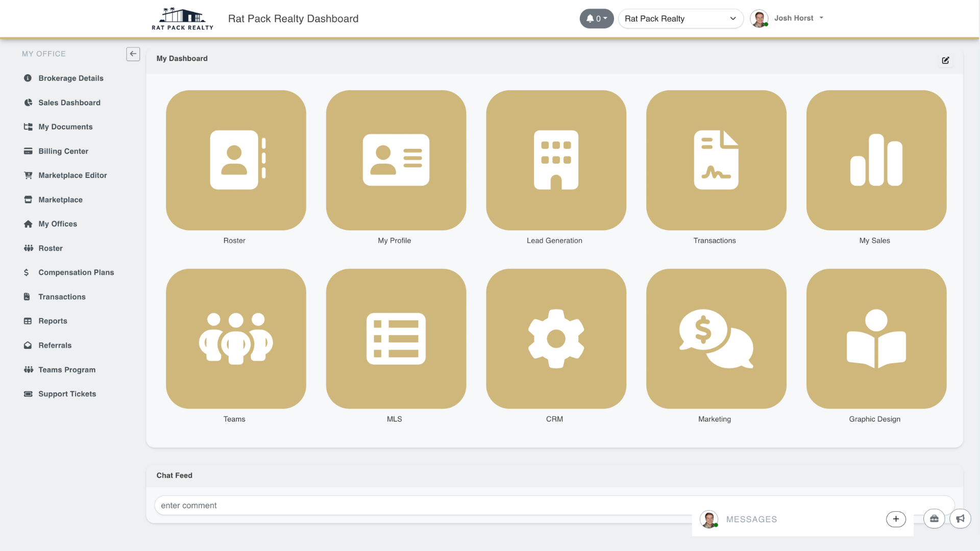This screenshot has width=980, height=551.
Task: Click the edit dashboard pencil icon
Action: pyautogui.click(x=945, y=60)
